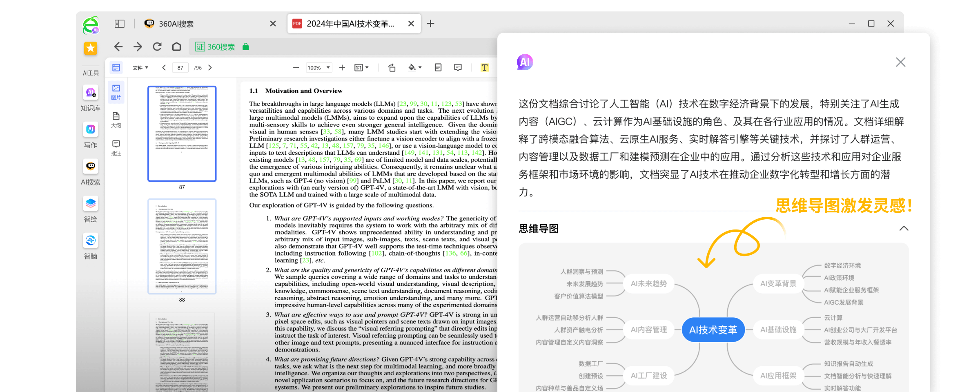
Task: Click the rotate page icon
Action: [x=392, y=68]
